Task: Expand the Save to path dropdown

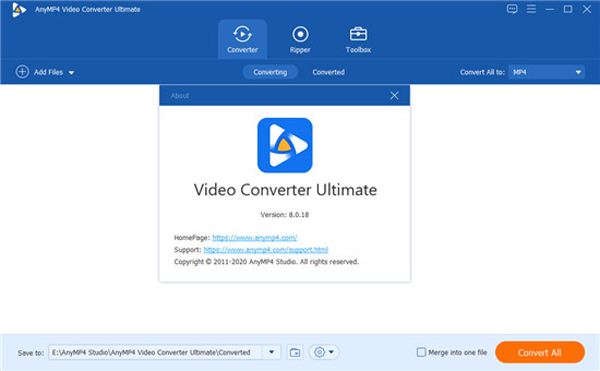Action: [x=271, y=352]
